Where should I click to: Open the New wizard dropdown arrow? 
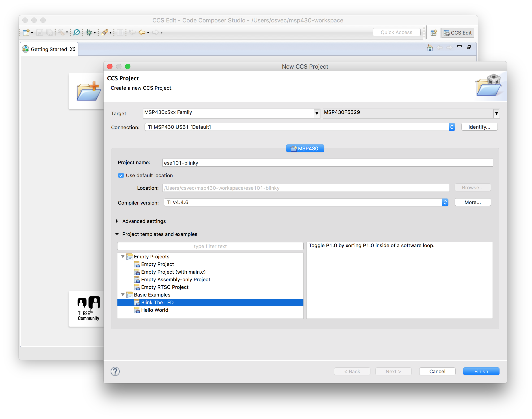coord(32,33)
